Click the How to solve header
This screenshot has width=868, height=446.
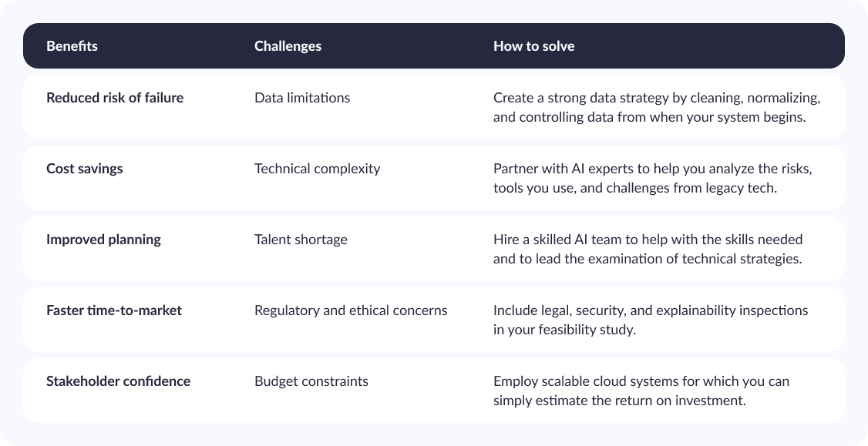(533, 46)
